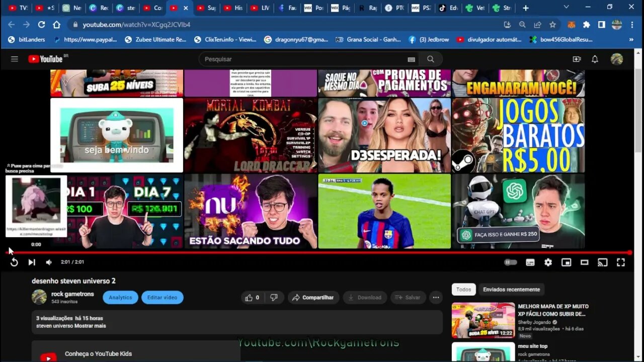Replay the video with the replay button
Viewport: 644px width, 362px height.
point(14,262)
